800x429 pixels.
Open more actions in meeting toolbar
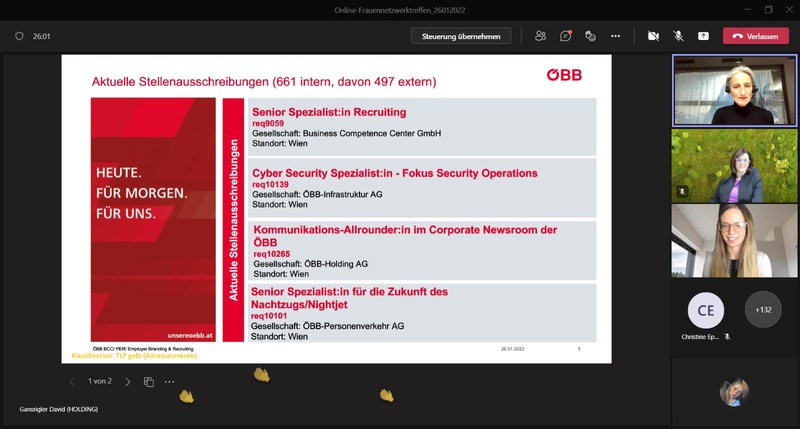click(615, 36)
